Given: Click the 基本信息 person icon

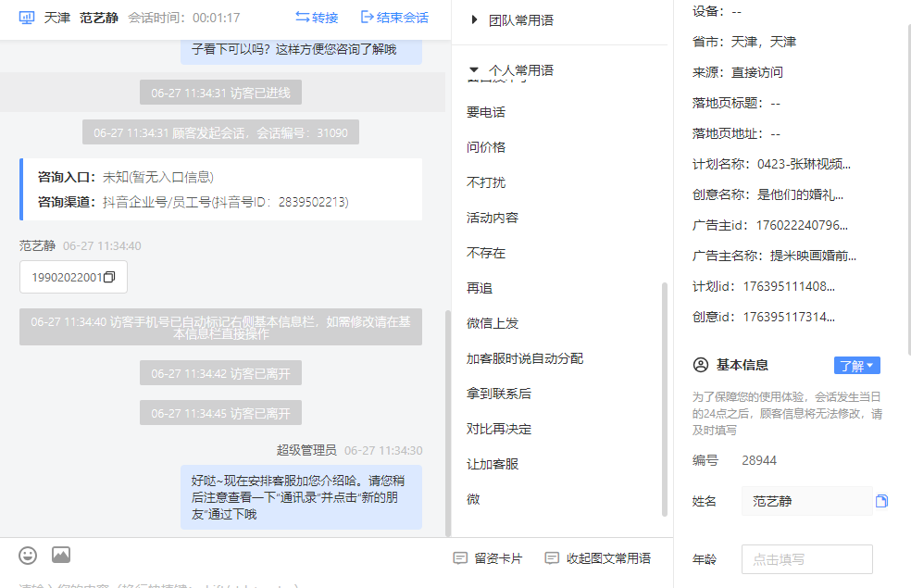Looking at the screenshot, I should click(x=701, y=365).
